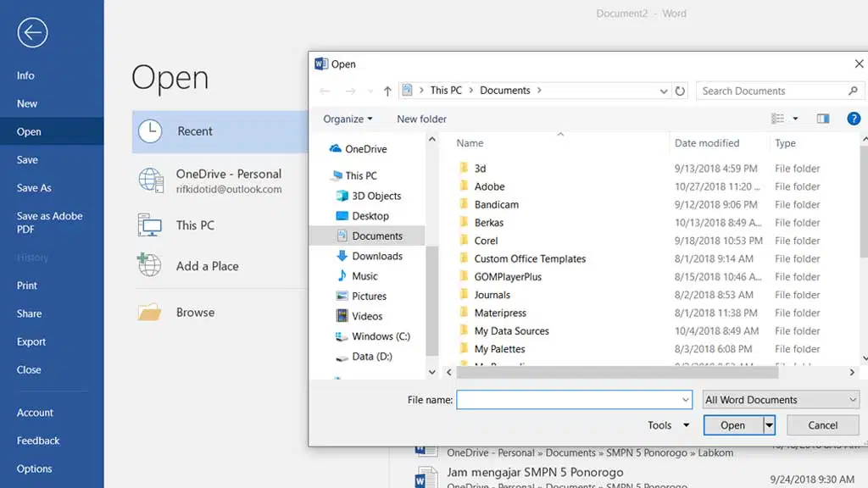Click This PC breadcrumb in address bar
The height and width of the screenshot is (488, 868).
click(446, 90)
